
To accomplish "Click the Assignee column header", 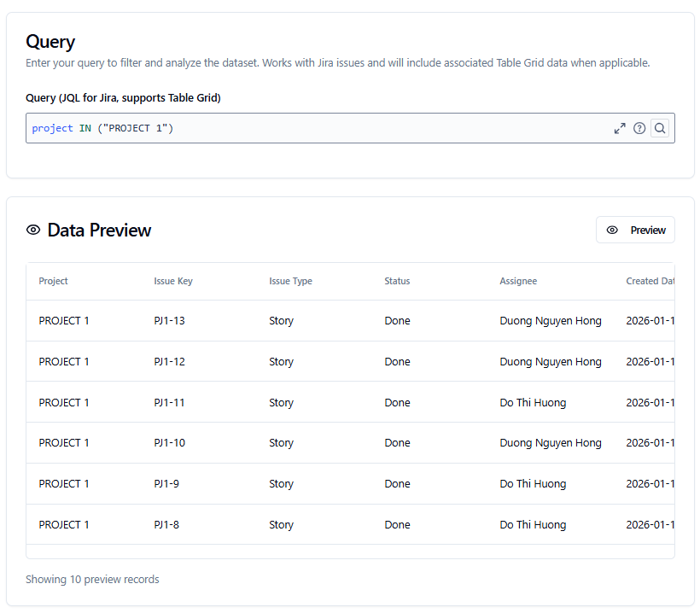I will [518, 281].
